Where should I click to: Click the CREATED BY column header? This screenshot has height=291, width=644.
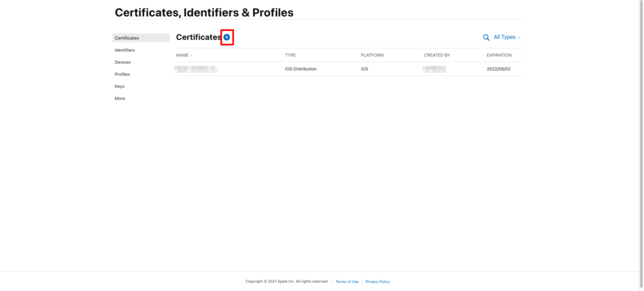[437, 55]
